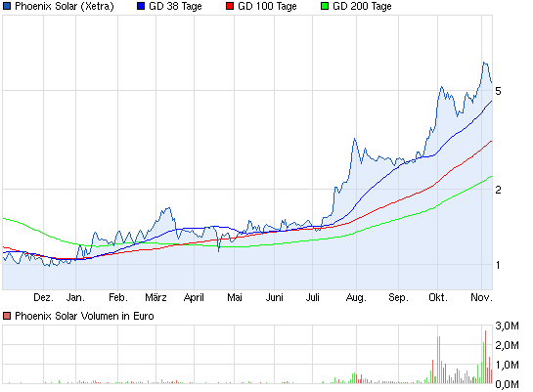Click the Okt. month axis label
This screenshot has width=533, height=392.
pos(438,297)
